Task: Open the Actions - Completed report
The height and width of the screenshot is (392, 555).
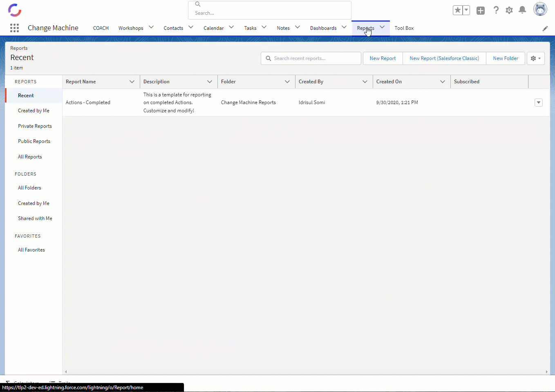Action: 88,102
